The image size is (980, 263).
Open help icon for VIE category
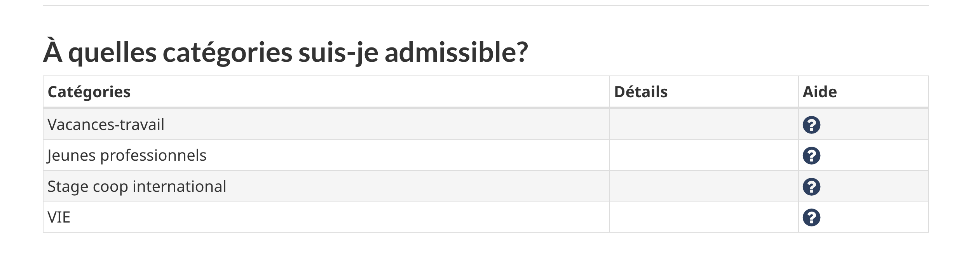point(811,217)
